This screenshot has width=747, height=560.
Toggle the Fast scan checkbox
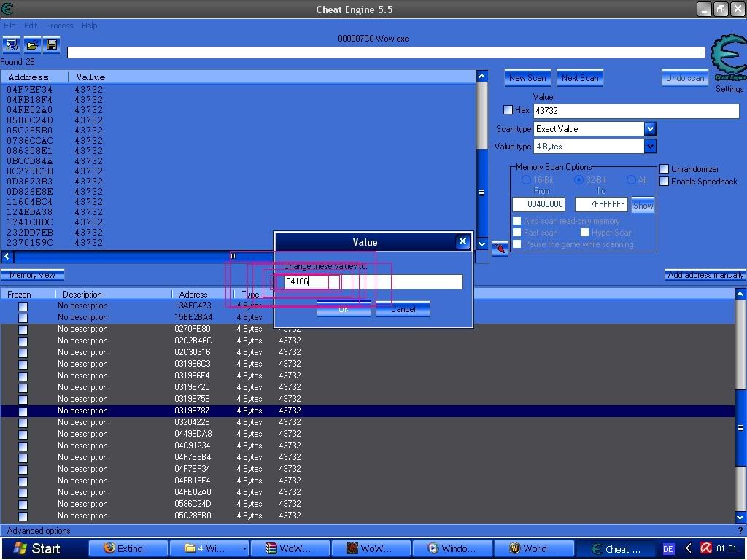[x=516, y=233]
